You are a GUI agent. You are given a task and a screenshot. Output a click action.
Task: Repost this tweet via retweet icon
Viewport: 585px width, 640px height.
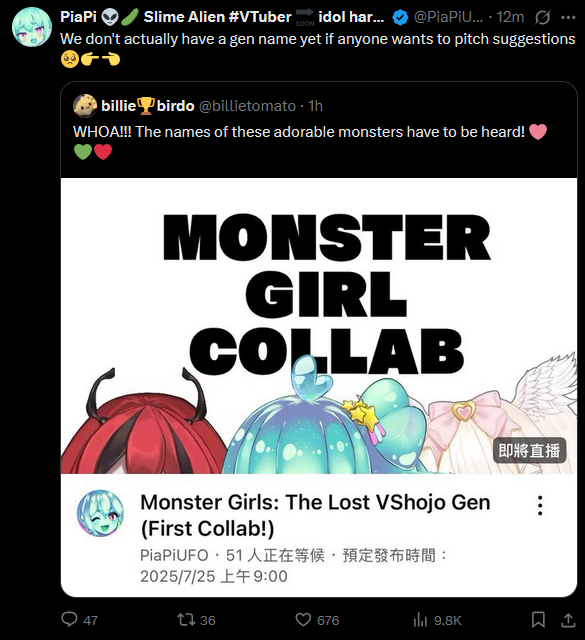coord(186,619)
